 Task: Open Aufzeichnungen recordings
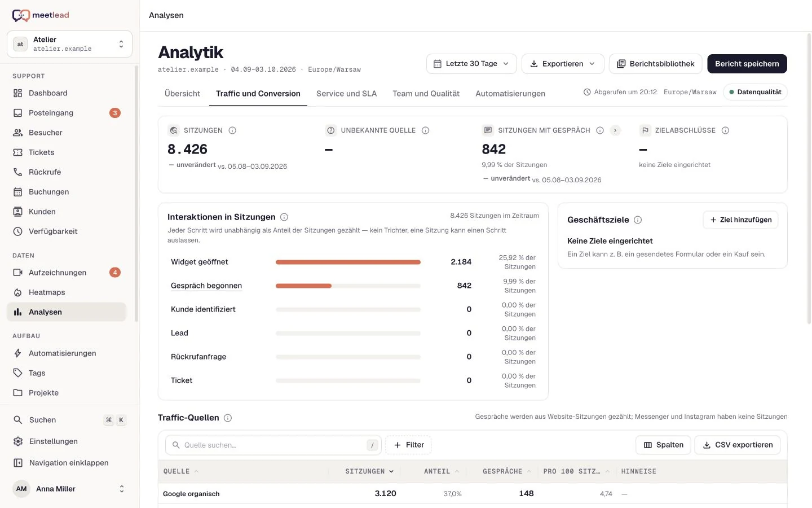point(67,273)
